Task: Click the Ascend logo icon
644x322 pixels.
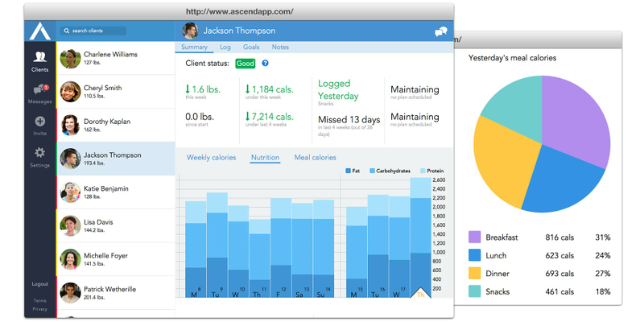Action: click(39, 31)
